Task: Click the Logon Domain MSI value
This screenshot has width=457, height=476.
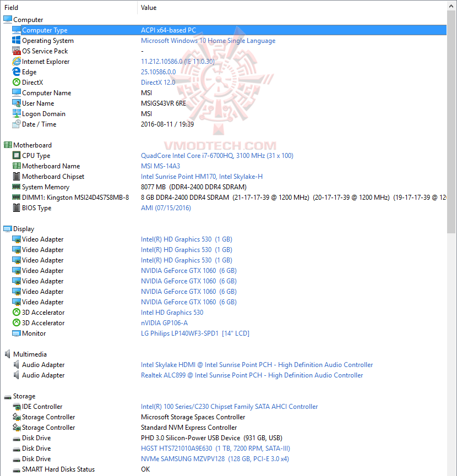Action: click(146, 114)
